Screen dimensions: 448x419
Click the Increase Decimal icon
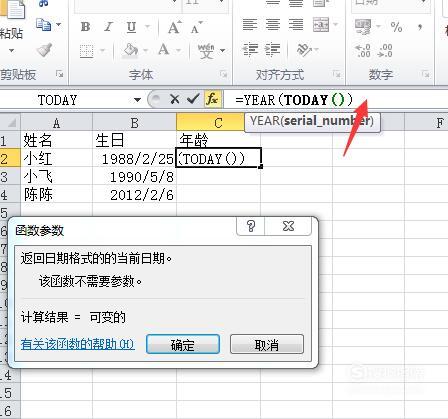click(x=363, y=51)
